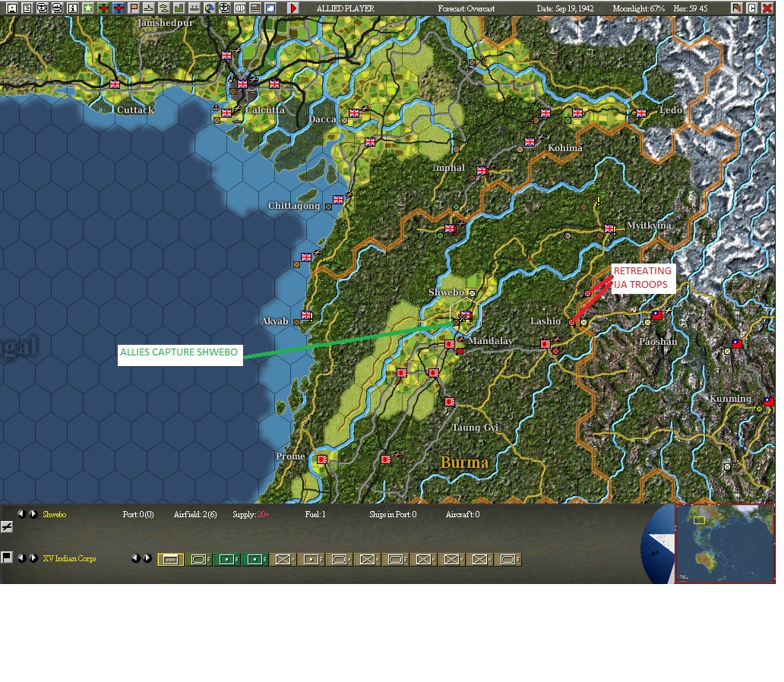
Task: Click the OP toolbar button
Action: click(x=240, y=8)
